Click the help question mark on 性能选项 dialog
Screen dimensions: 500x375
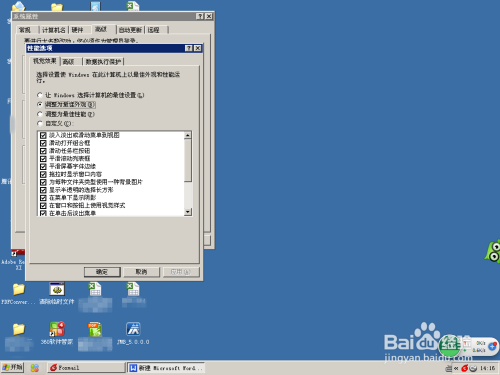coord(189,48)
